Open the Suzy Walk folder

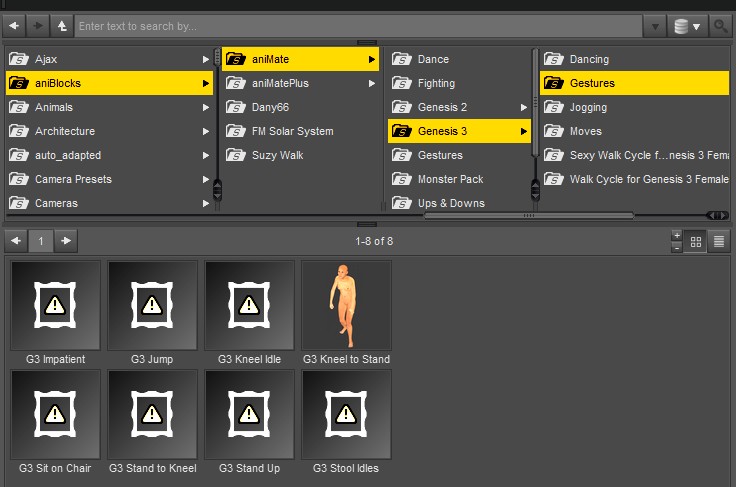[300, 155]
